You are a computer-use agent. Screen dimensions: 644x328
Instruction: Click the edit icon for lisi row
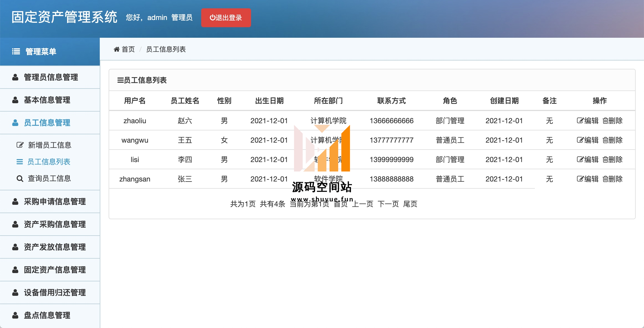click(x=580, y=160)
